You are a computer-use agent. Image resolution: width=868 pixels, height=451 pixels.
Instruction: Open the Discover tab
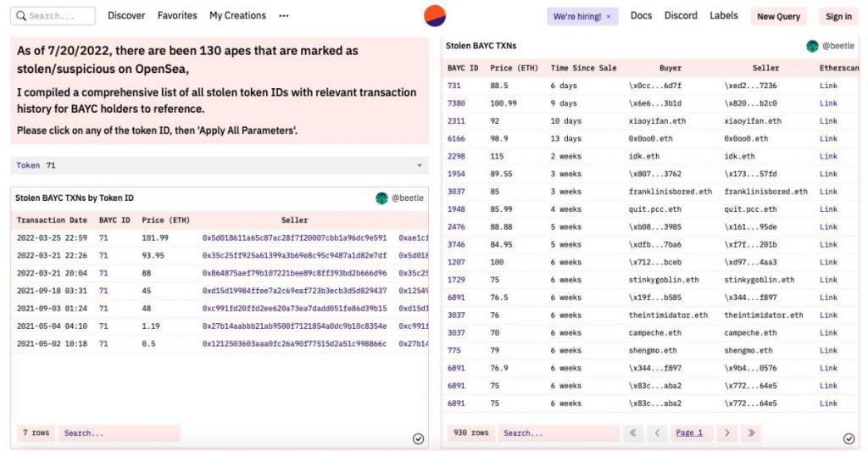click(x=126, y=15)
